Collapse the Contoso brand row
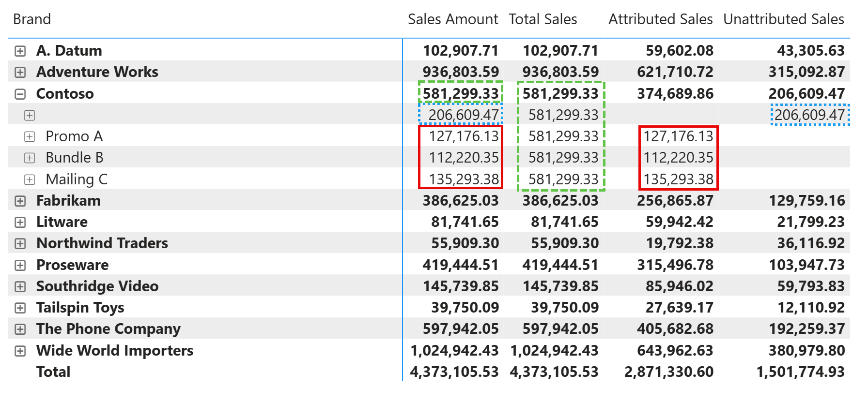This screenshot has width=868, height=403. click(20, 94)
